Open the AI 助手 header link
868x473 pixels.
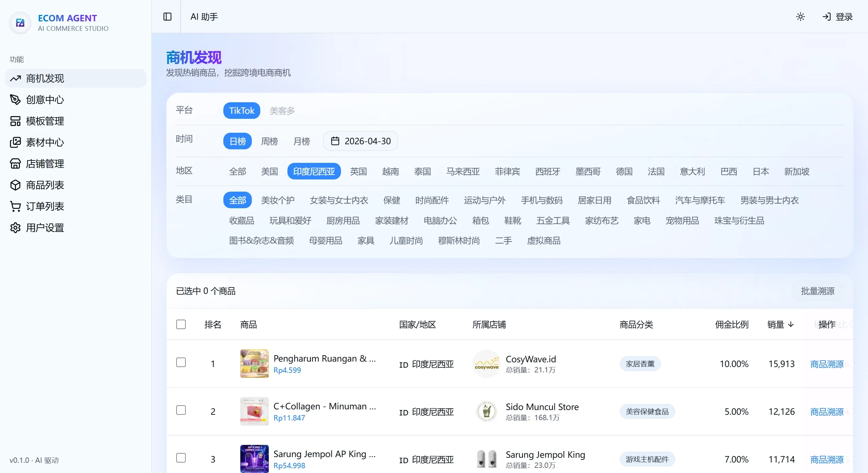204,17
